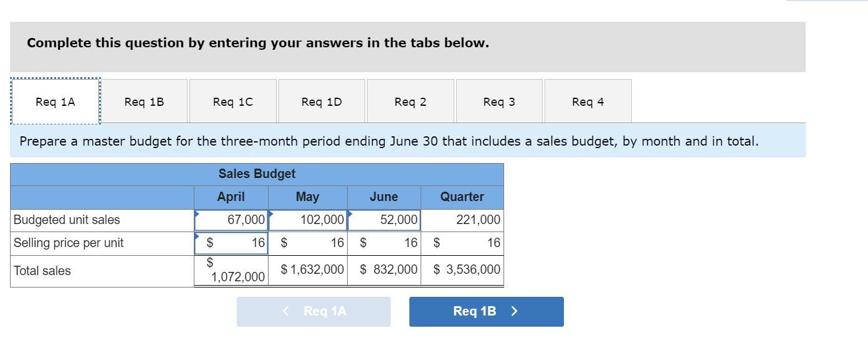
Task: Edit April budgeted unit sales field
Action: [231, 220]
